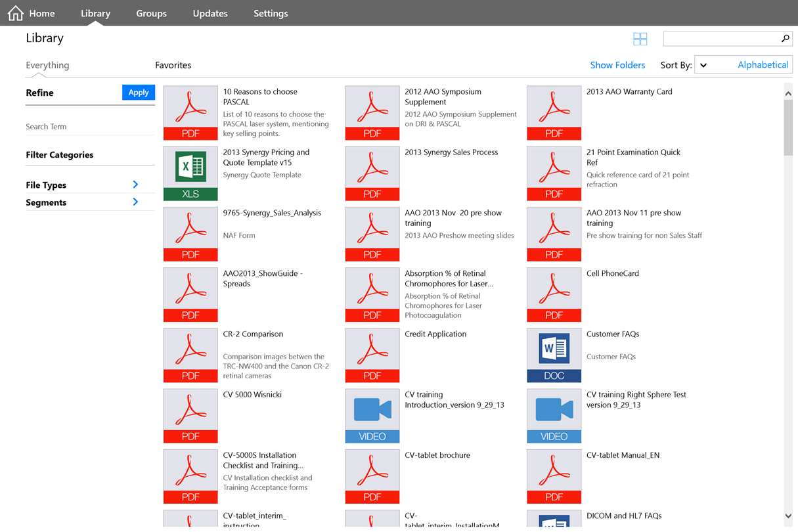
Task: Open PDF icon for 2013 Synergy Sales Process
Action: click(x=372, y=173)
